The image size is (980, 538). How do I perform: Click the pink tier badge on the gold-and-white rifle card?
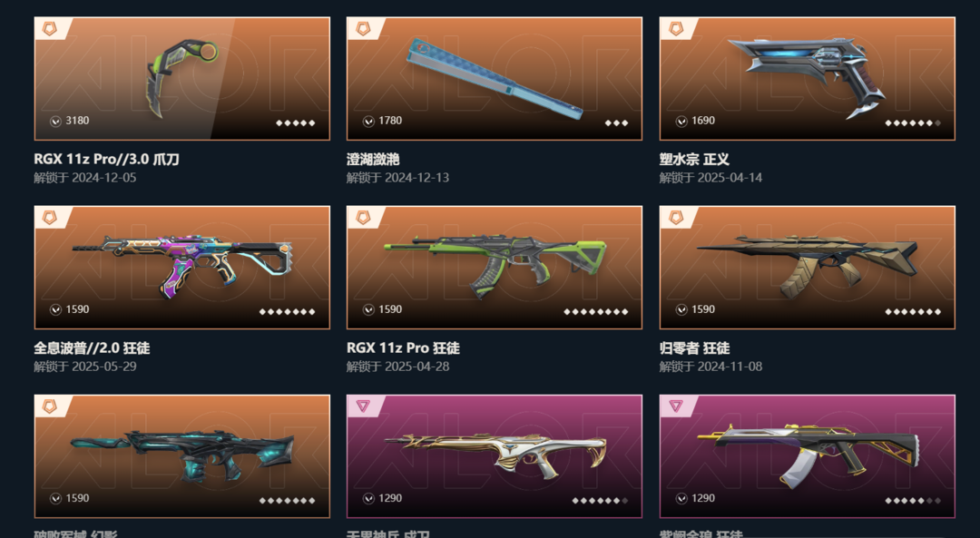tap(362, 406)
